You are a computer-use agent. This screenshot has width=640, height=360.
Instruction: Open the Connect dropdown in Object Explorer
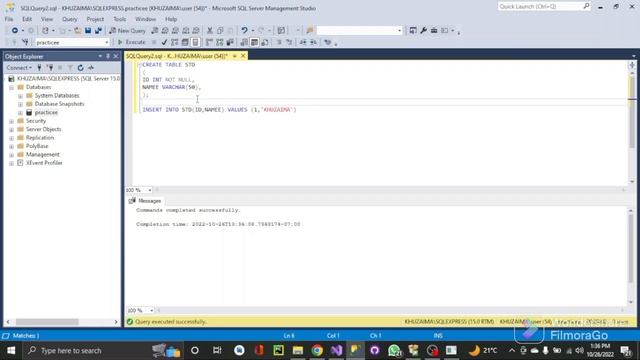coord(19,68)
